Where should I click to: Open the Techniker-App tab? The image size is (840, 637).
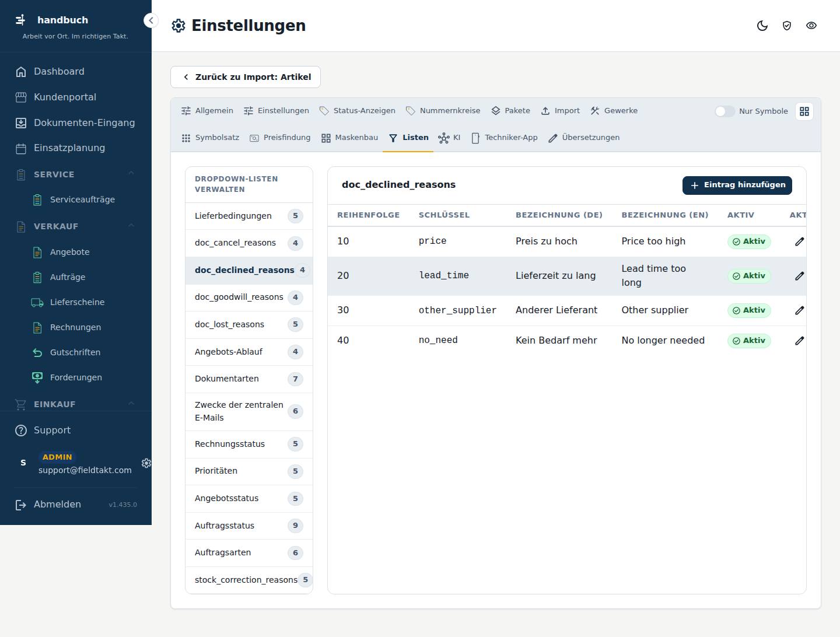point(505,138)
